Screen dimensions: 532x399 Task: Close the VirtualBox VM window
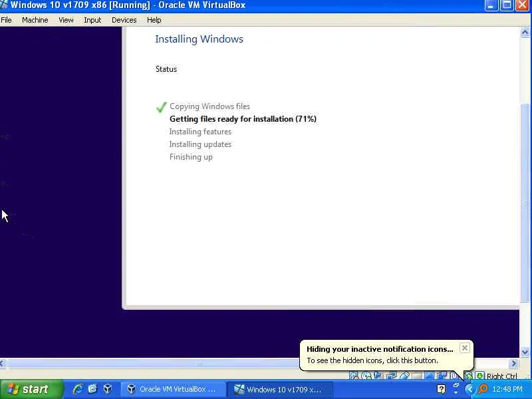coord(523,5)
